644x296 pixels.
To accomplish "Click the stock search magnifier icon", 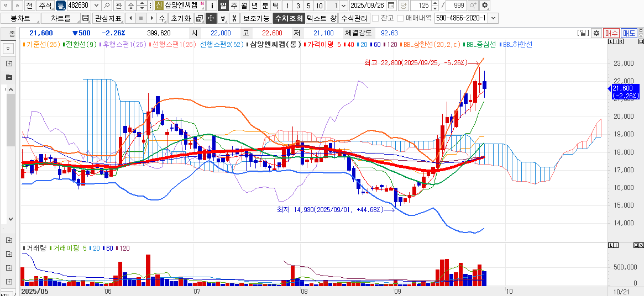I will (x=107, y=6).
